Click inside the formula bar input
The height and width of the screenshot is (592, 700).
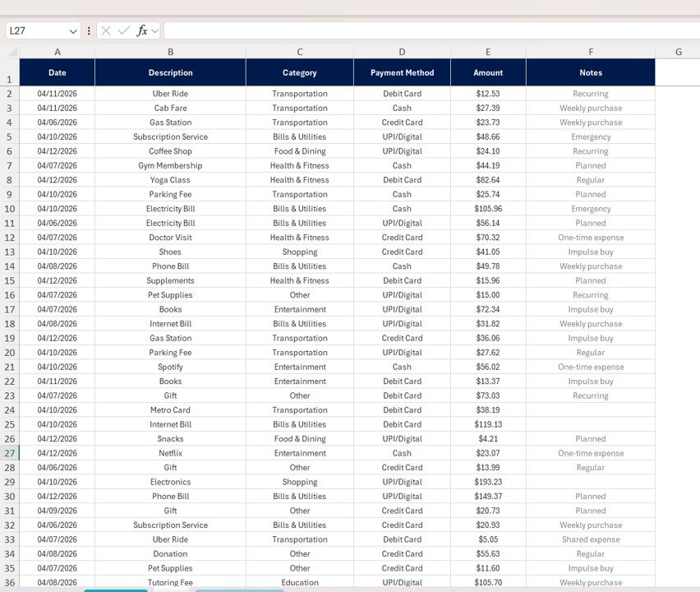(x=427, y=30)
